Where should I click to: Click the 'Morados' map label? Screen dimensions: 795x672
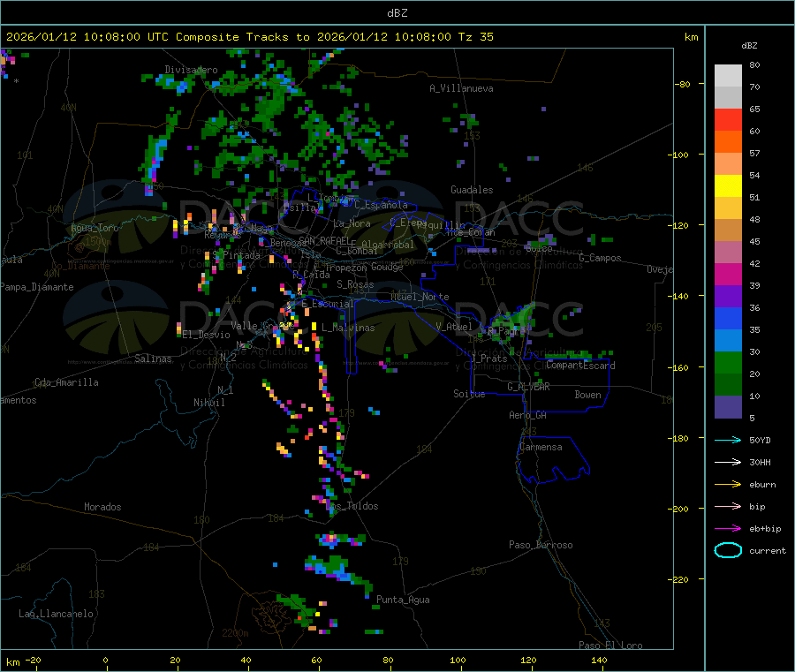click(x=102, y=507)
